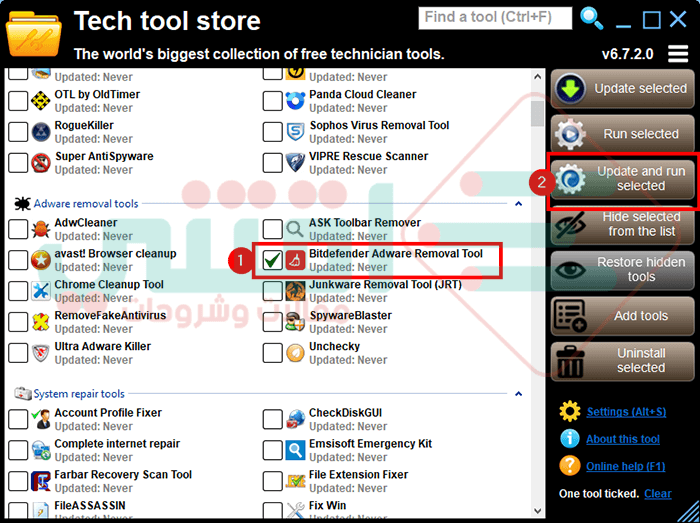Click the VIPRE Rescue Scanner icon
The height and width of the screenshot is (523, 700).
295,163
